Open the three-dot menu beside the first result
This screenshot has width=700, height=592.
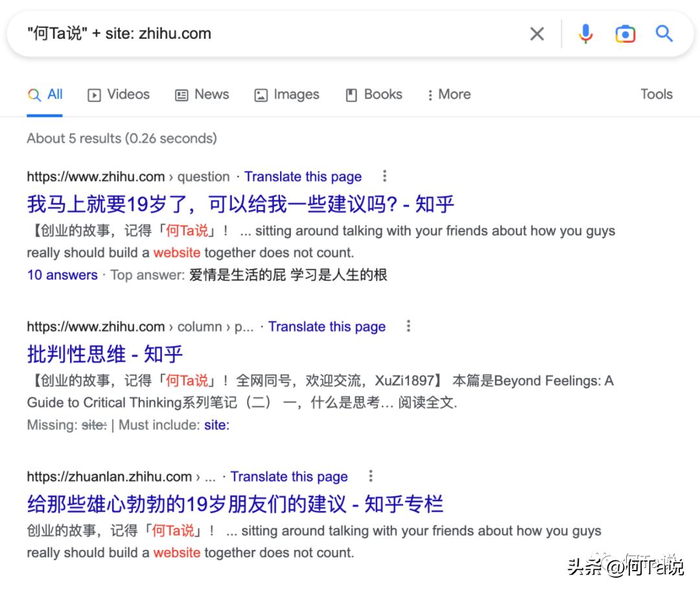click(x=385, y=176)
